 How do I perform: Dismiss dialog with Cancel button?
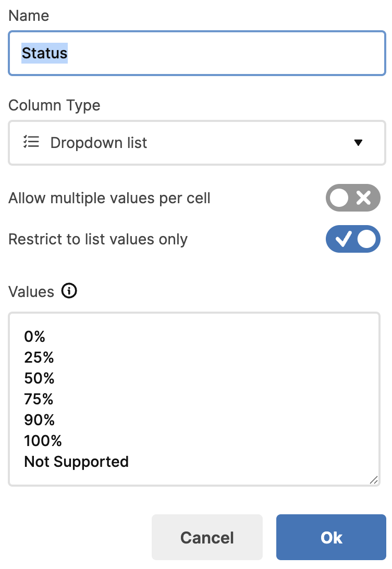coord(207,537)
